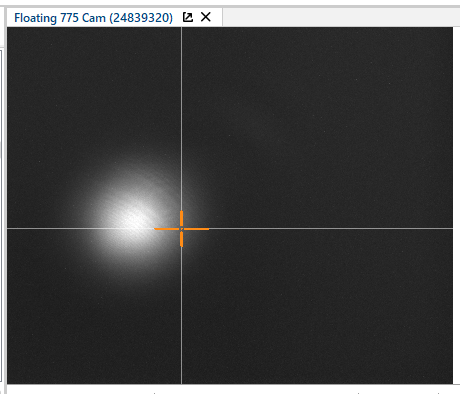Click the orange crosshair's bottom vertical arm

tap(181, 239)
